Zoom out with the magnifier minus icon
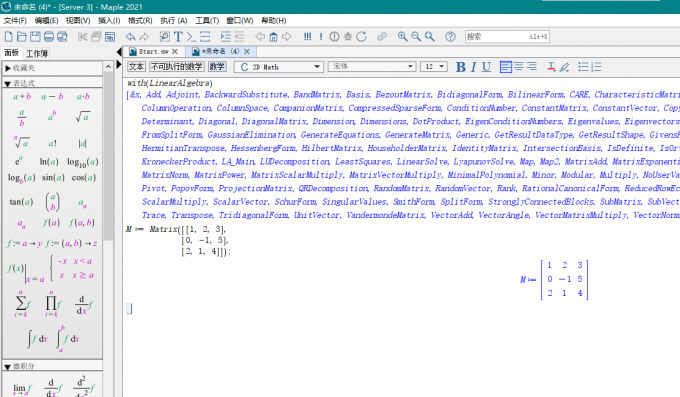680x397 pixels. [416, 37]
